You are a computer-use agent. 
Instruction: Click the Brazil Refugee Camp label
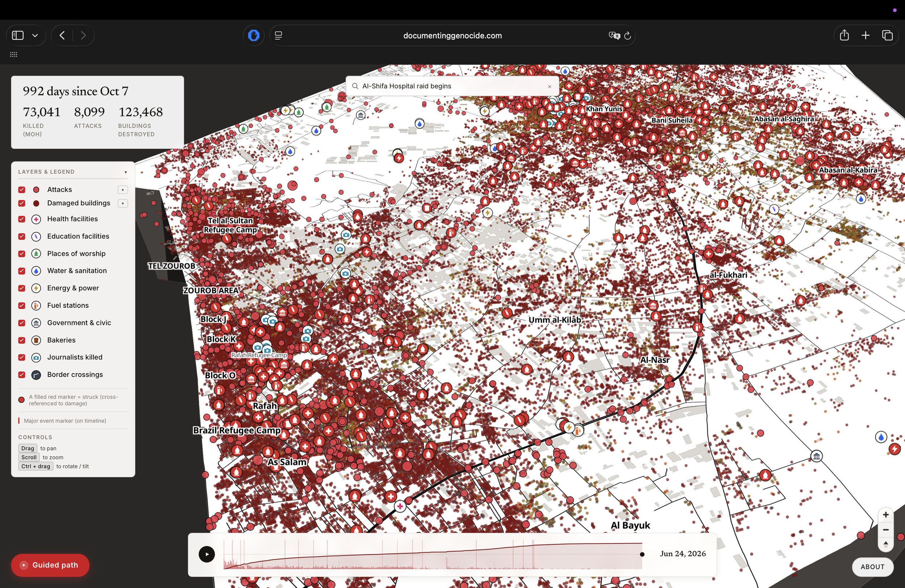[236, 430]
